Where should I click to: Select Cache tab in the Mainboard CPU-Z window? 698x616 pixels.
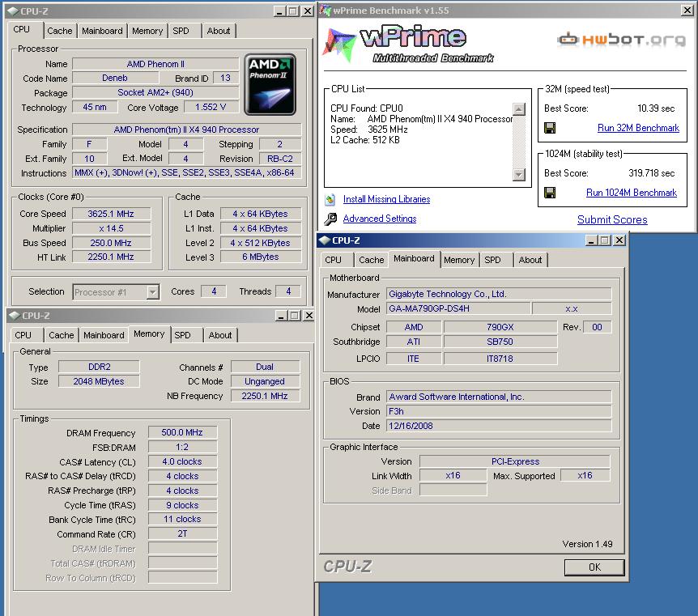[x=371, y=260]
